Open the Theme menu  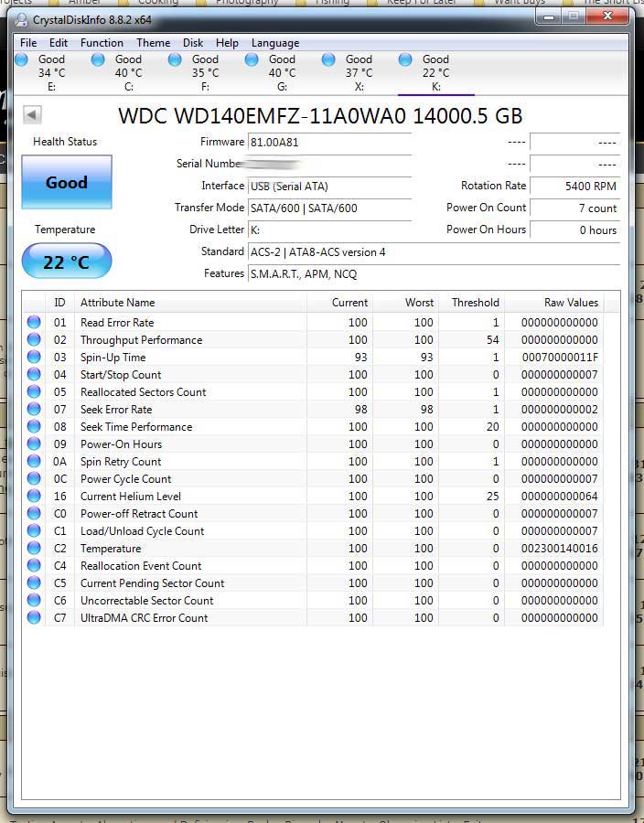point(154,43)
